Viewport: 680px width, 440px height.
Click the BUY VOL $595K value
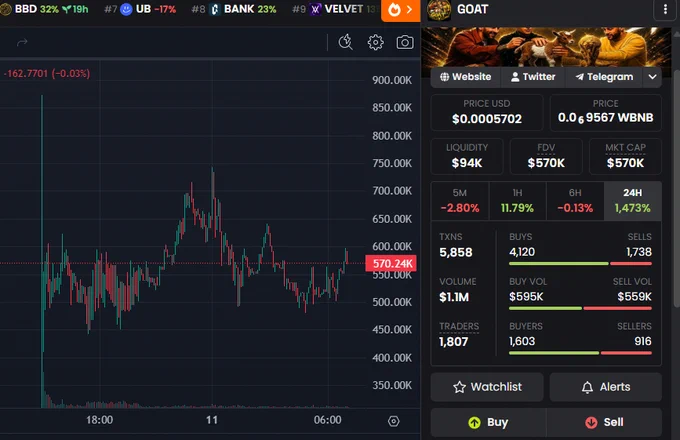[x=526, y=297]
